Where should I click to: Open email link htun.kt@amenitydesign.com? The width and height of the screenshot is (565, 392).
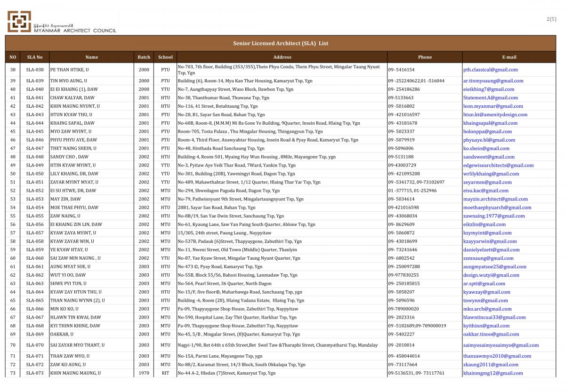(x=495, y=115)
